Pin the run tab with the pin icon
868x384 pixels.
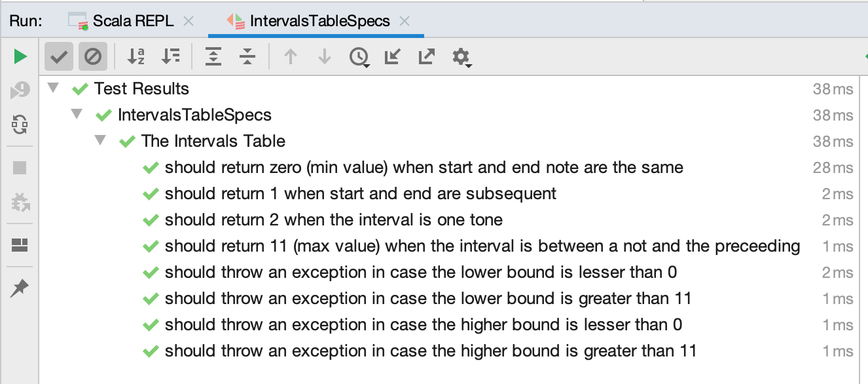click(x=20, y=288)
